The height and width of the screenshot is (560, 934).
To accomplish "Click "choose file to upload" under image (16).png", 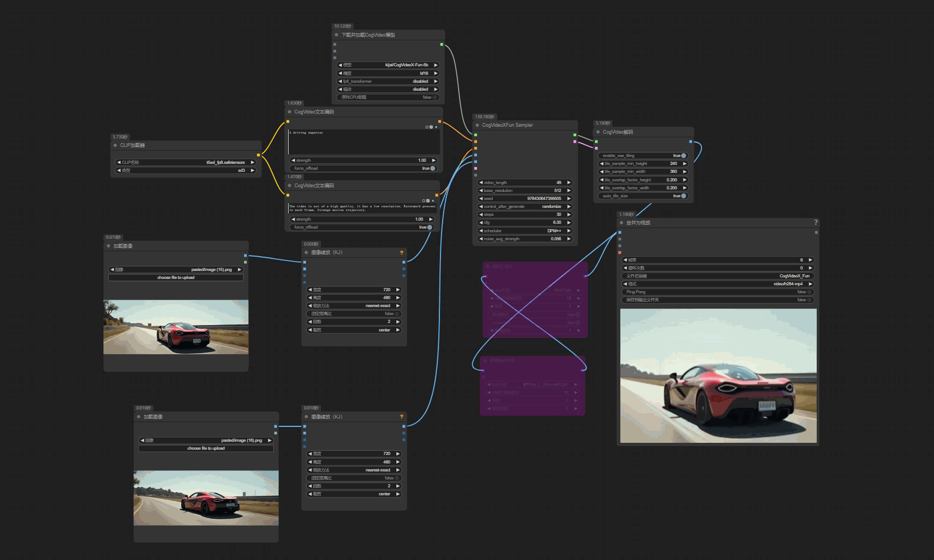I will click(x=206, y=448).
